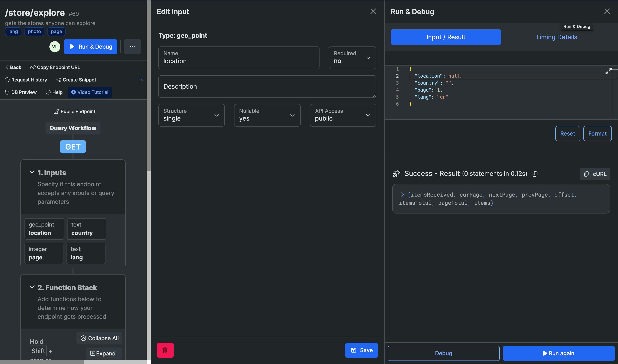Click Create Snippet

(x=76, y=80)
